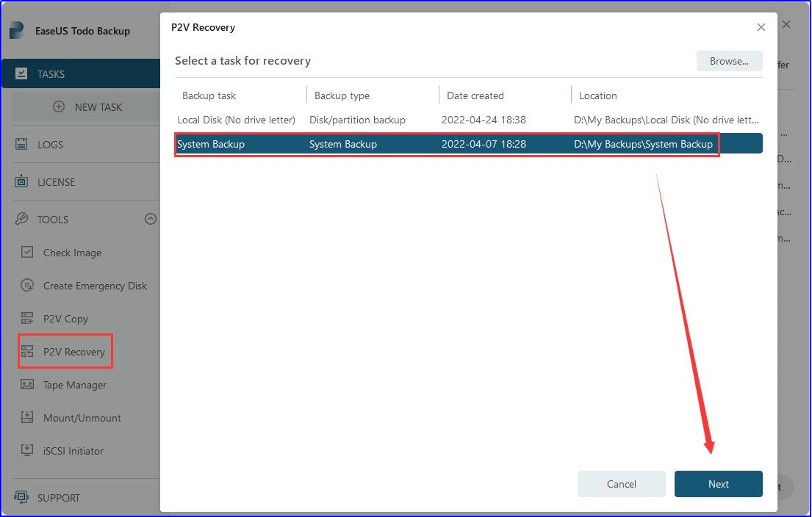Viewport: 812px width, 517px height.
Task: Select the Local Disk (No drive letter) row
Action: pyautogui.click(x=468, y=120)
